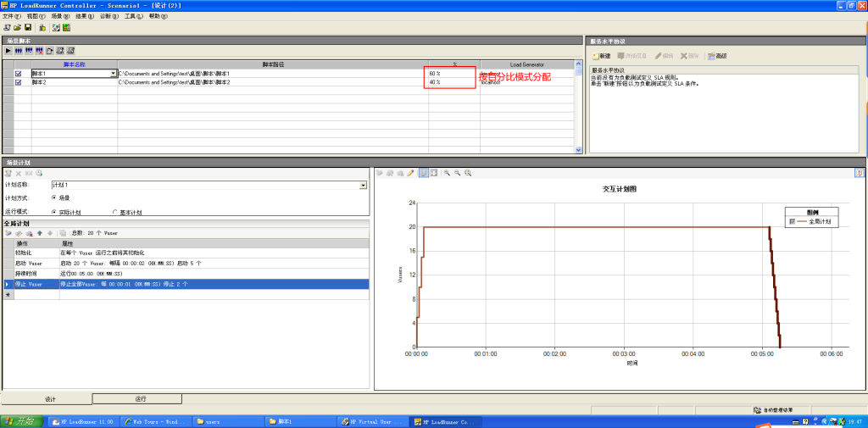Click the pencil edit icon above graph

pyautogui.click(x=410, y=173)
